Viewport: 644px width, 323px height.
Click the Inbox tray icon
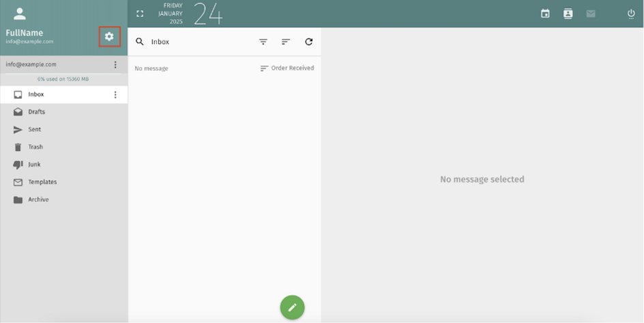tap(18, 95)
